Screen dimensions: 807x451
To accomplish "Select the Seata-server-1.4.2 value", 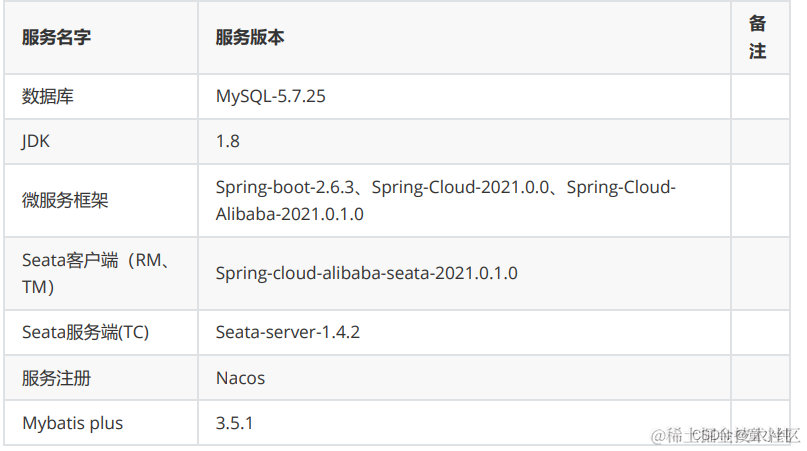I will click(288, 333).
